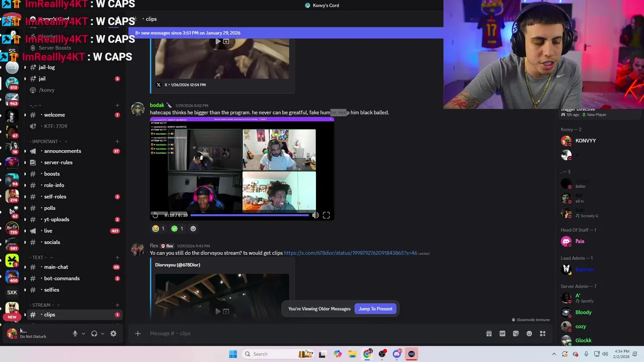
Task: Open Glockk in the member list
Action: (x=584, y=340)
